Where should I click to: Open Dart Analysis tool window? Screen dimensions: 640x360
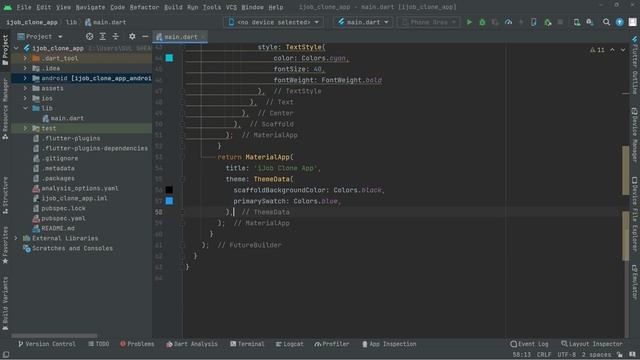coord(192,344)
